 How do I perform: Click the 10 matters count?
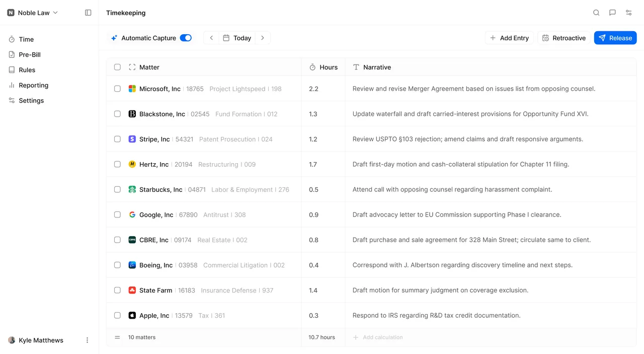coord(142,337)
